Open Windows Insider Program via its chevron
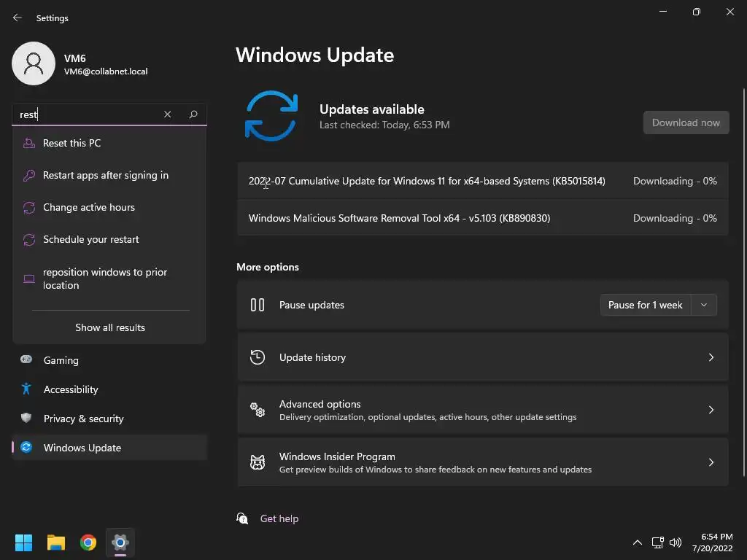This screenshot has width=747, height=560. (x=711, y=462)
